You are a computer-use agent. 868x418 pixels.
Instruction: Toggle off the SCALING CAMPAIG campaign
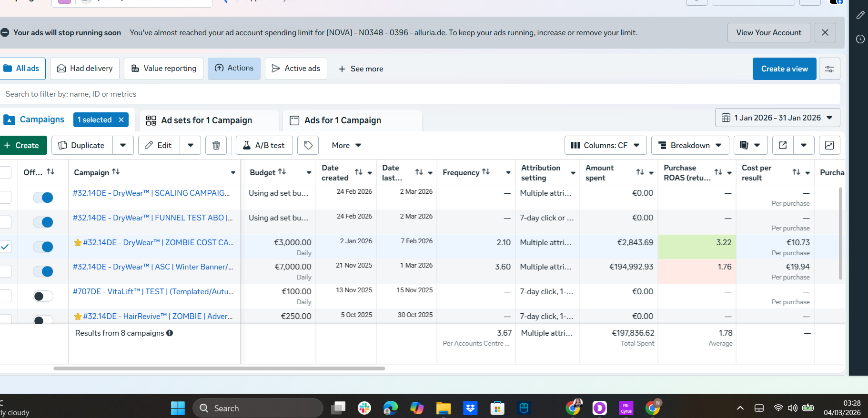click(x=43, y=198)
